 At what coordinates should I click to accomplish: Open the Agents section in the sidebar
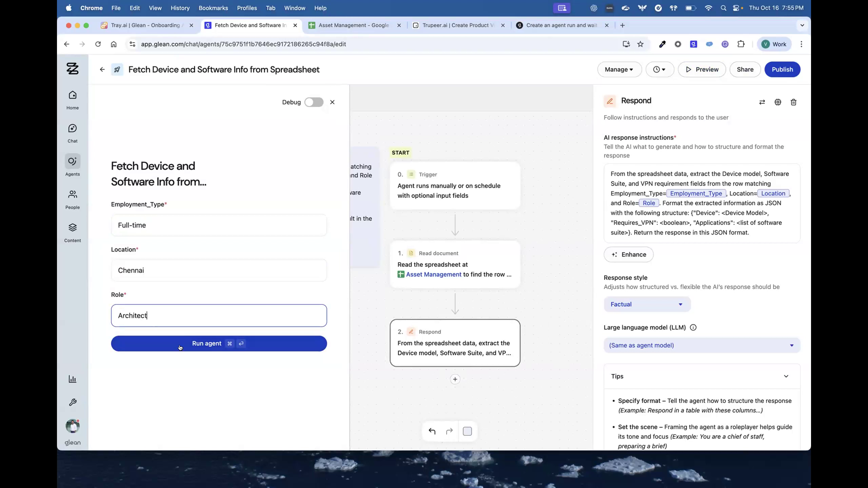click(72, 166)
